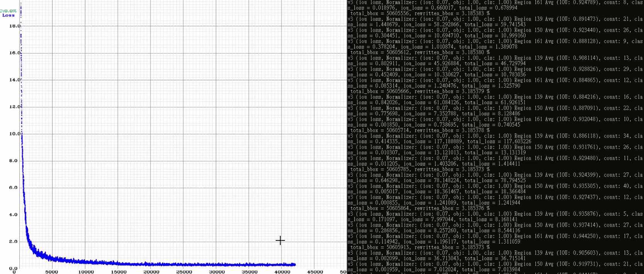This screenshot has width=644, height=274.
Task: Click the 20000 x-axis iteration label
Action: pyautogui.click(x=151, y=272)
